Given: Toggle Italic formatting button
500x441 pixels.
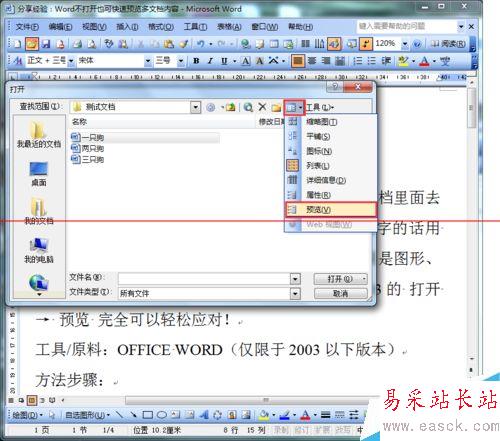Looking at the screenshot, I should coord(210,61).
